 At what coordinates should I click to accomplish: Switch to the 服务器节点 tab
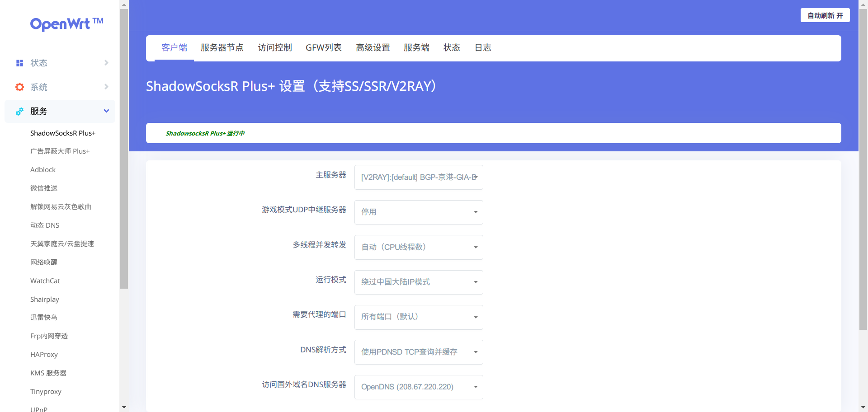click(222, 47)
